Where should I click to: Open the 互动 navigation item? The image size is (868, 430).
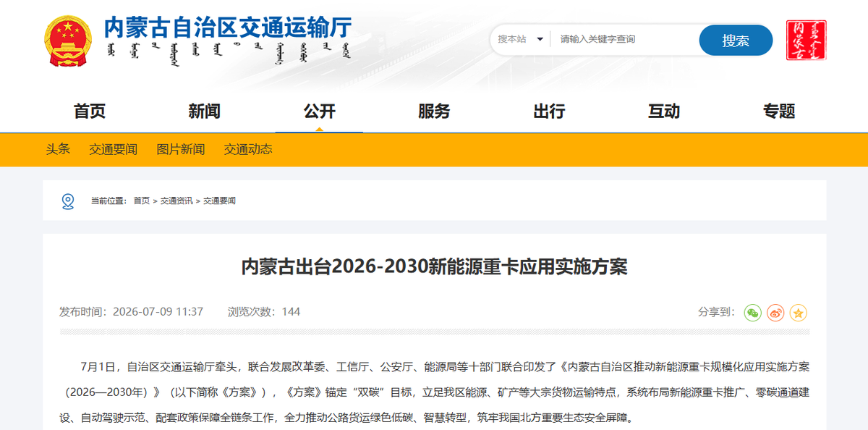[664, 111]
